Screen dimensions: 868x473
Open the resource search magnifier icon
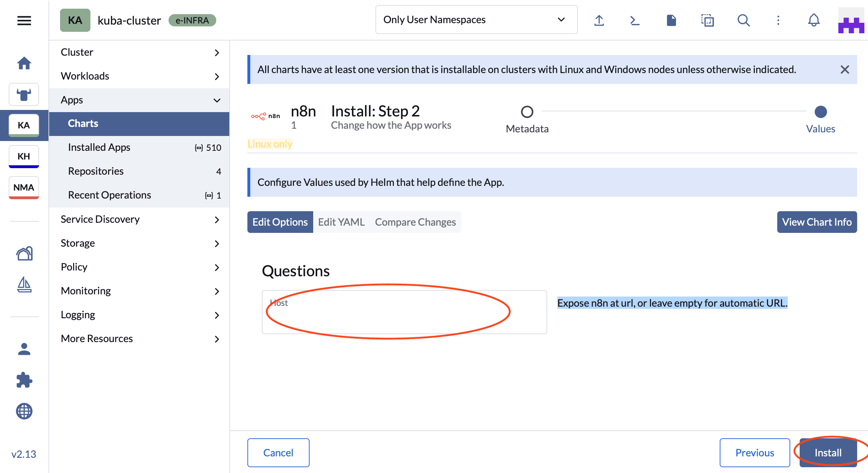coord(744,20)
